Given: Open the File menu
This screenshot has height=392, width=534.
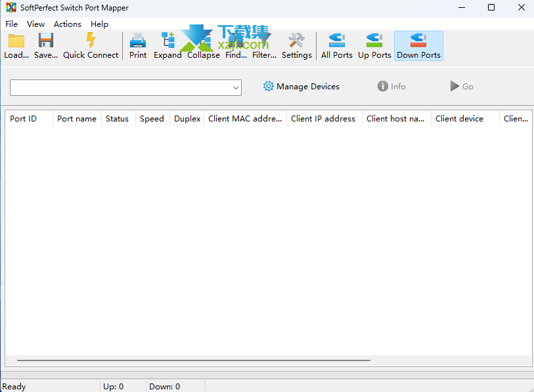Looking at the screenshot, I should point(12,24).
